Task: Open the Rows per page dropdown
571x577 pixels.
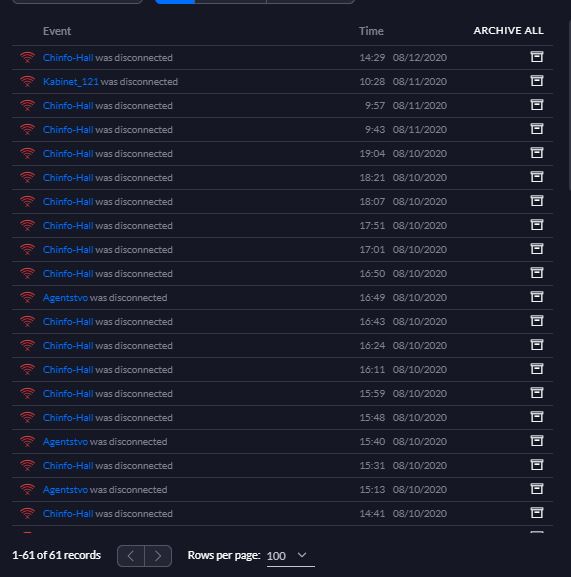Action: (290, 556)
